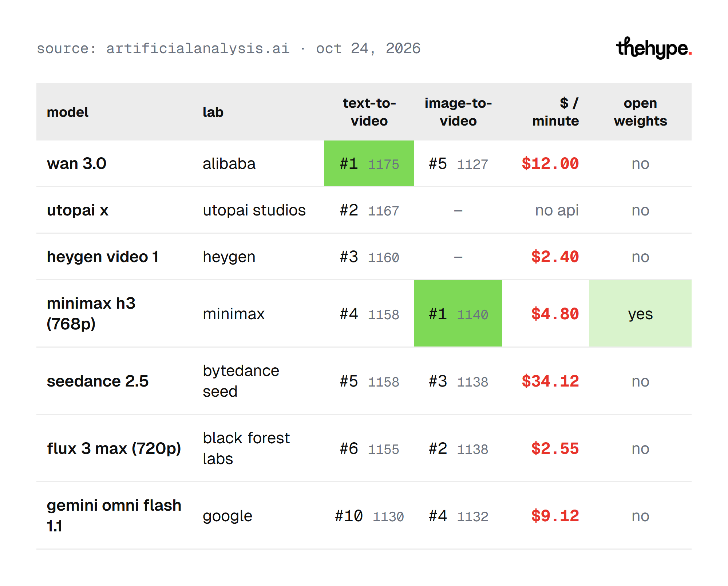Viewport: 728px width, 586px height.
Task: Click the 'no api' price cell
Action: (x=557, y=210)
